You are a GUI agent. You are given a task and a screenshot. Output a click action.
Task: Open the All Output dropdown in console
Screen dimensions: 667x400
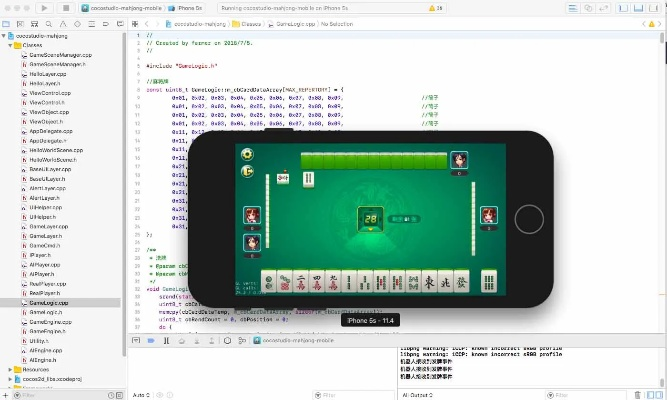tap(418, 394)
